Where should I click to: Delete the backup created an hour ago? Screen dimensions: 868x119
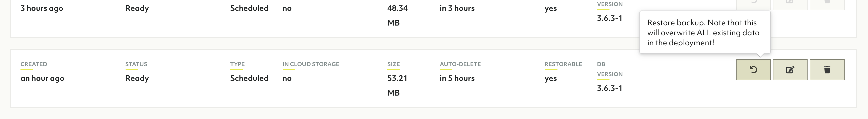(827, 70)
